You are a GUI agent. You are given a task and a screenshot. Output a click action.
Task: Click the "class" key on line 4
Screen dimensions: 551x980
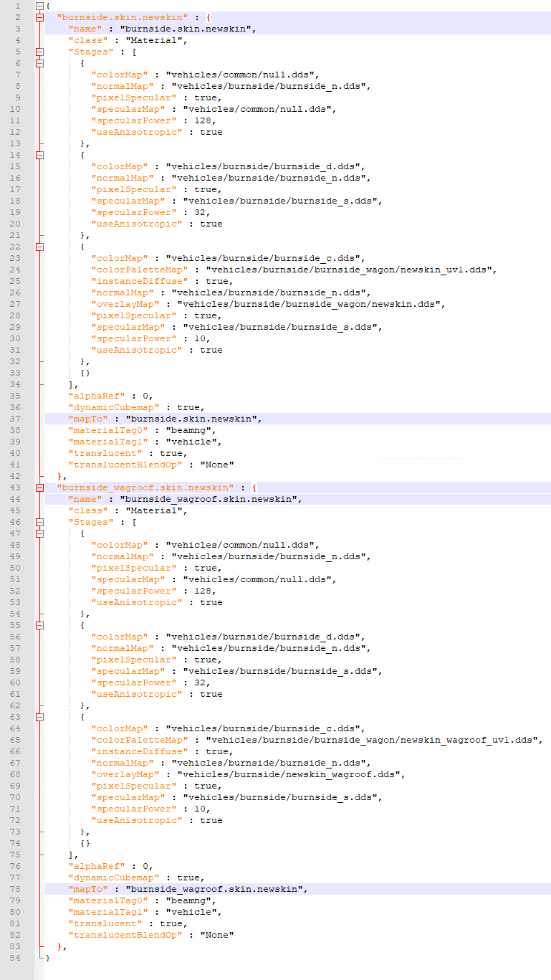point(89,40)
